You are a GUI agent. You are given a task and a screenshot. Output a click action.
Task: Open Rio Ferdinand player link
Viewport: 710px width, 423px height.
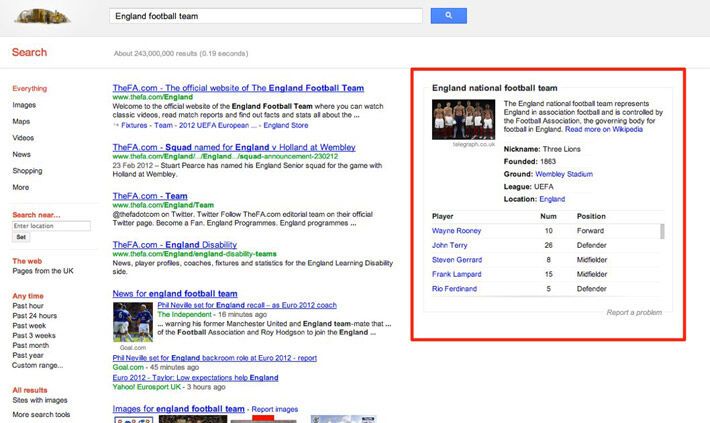tap(454, 289)
